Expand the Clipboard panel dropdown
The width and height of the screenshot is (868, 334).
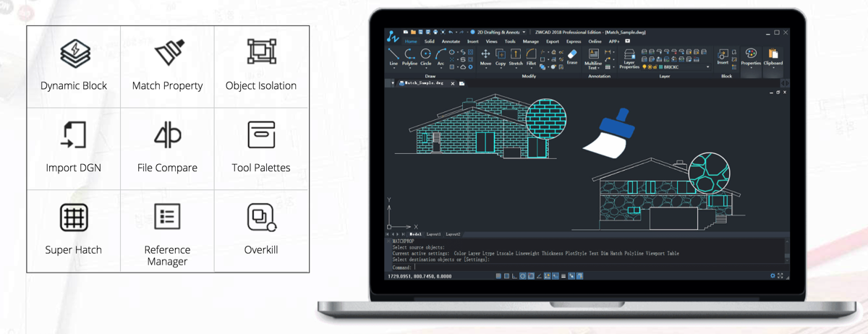pos(773,69)
